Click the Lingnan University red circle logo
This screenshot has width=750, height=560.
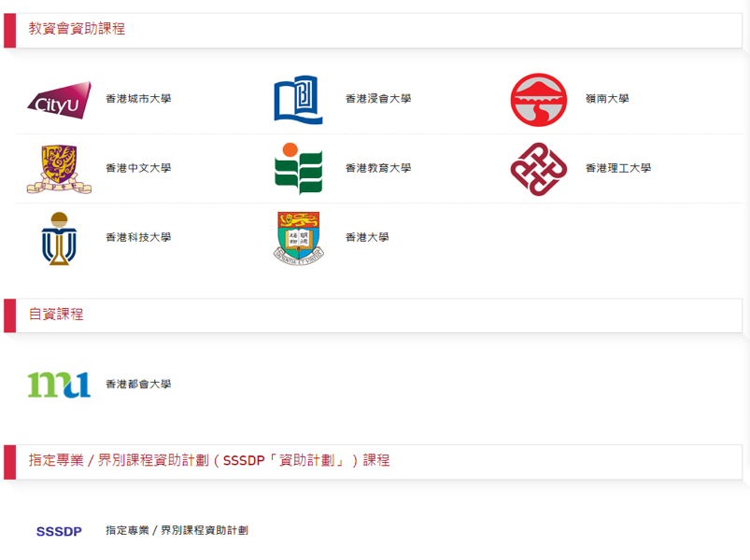tap(539, 100)
